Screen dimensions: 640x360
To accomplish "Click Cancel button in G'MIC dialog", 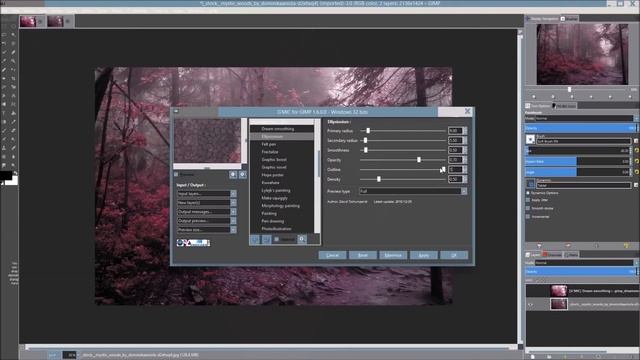I will coord(332,256).
